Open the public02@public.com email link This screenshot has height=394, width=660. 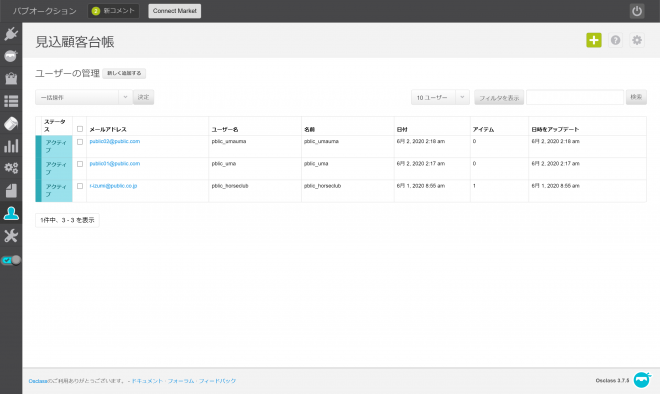point(115,141)
